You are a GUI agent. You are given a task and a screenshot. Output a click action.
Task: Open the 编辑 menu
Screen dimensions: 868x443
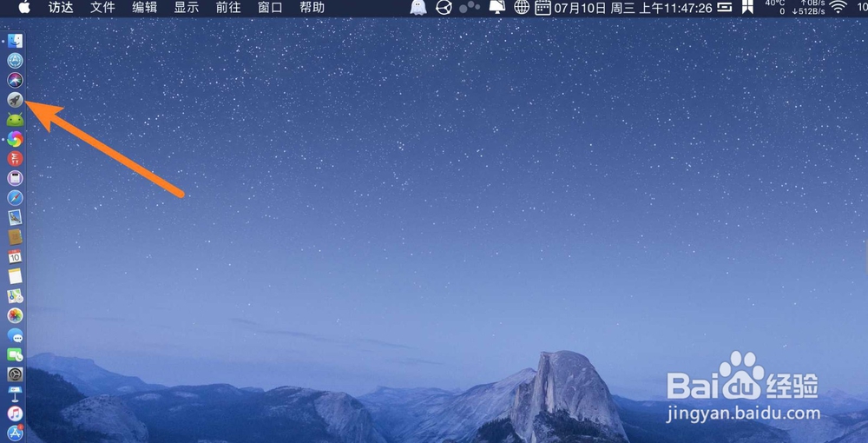click(145, 8)
